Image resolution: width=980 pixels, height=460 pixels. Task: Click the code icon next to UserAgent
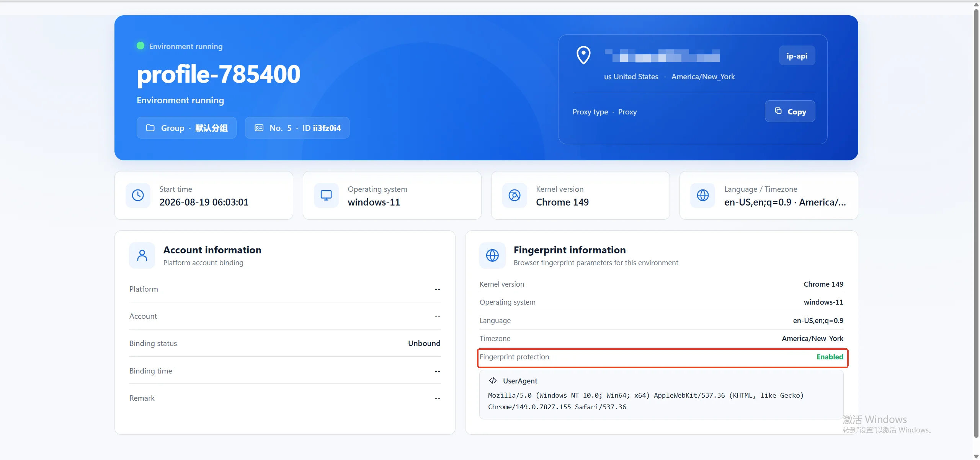(493, 381)
